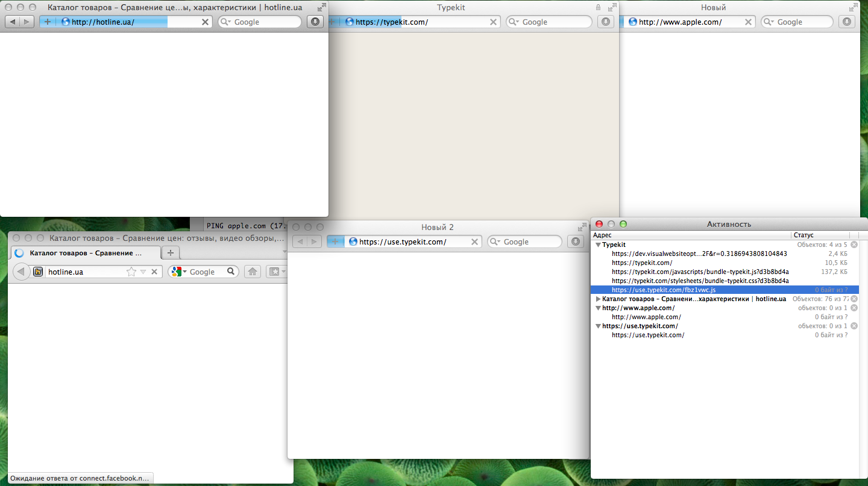
Task: Go back in the Firefox window
Action: 21,272
